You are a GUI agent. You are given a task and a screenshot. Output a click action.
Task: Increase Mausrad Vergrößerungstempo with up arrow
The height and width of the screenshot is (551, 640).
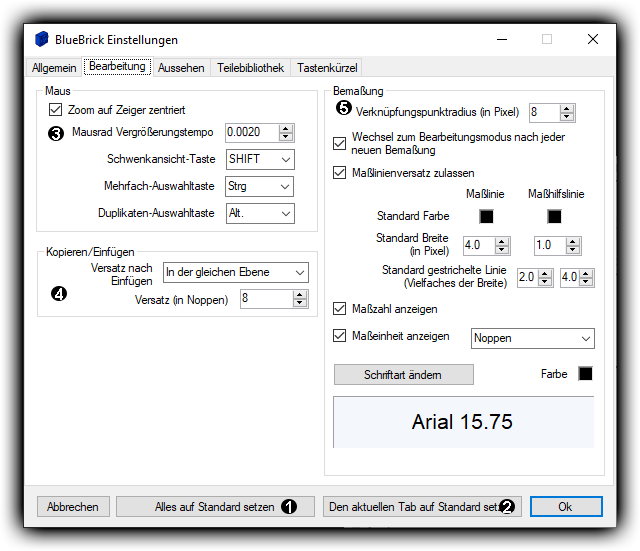click(286, 128)
